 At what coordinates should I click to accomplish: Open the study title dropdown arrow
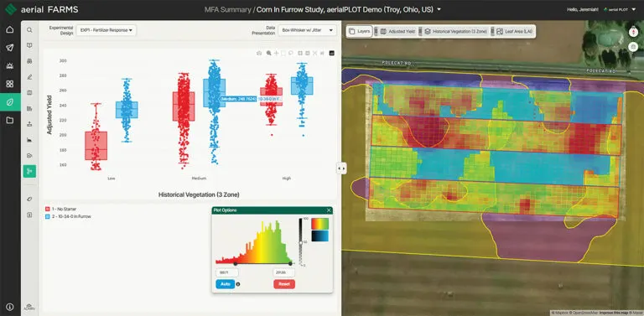tap(439, 9)
